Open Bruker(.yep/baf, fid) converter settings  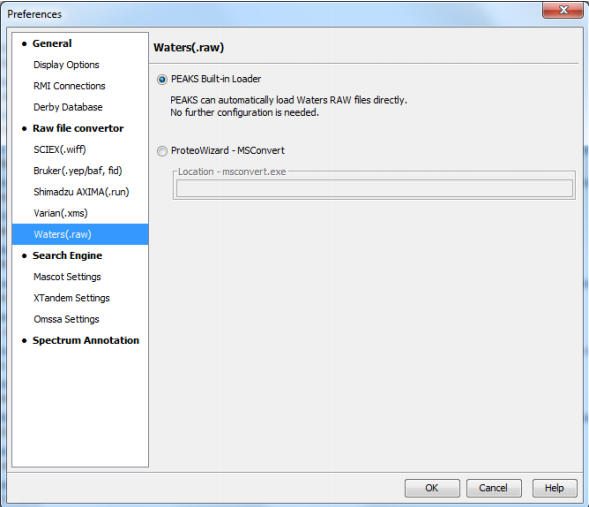(78, 171)
